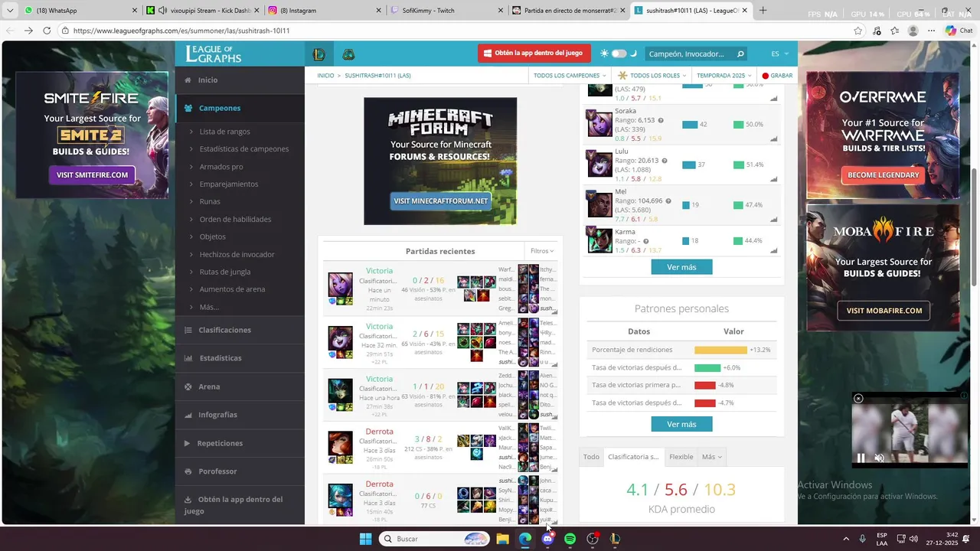Screen dimensions: 980x551
Task: Unmute the floating video player
Action: [880, 458]
